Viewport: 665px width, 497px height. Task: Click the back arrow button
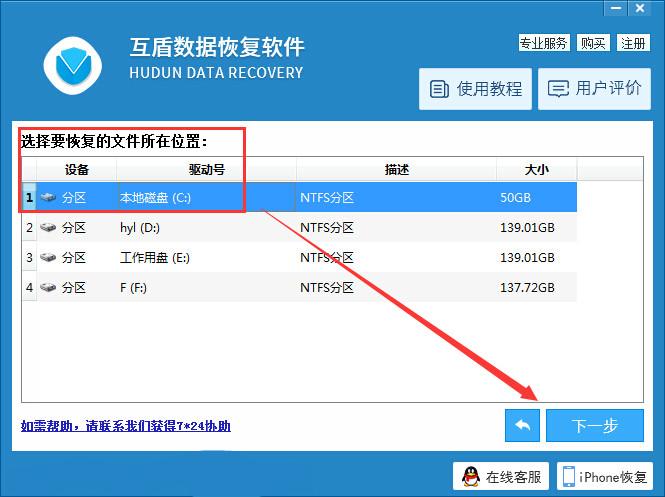pyautogui.click(x=522, y=425)
